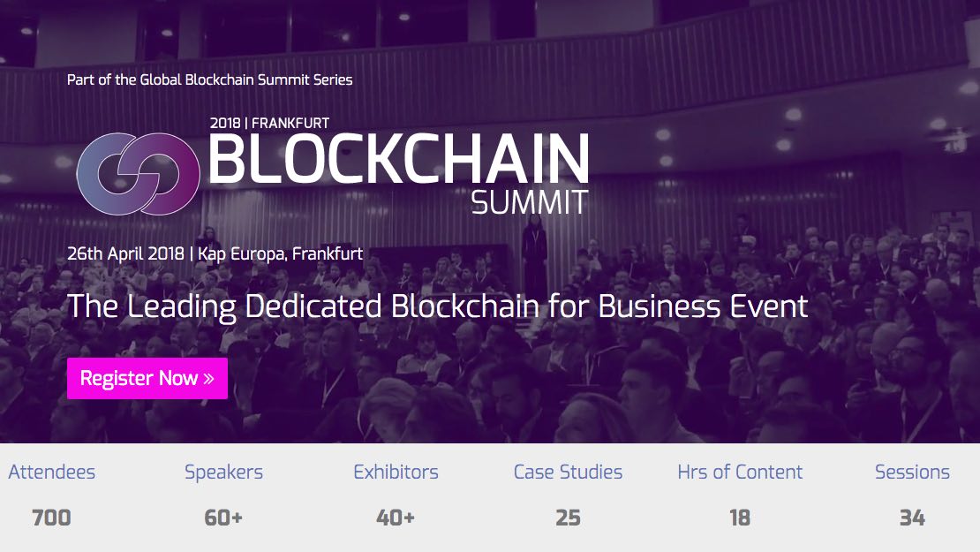Click 'Part of the Global Blockchain Summit Series'

pos(210,79)
